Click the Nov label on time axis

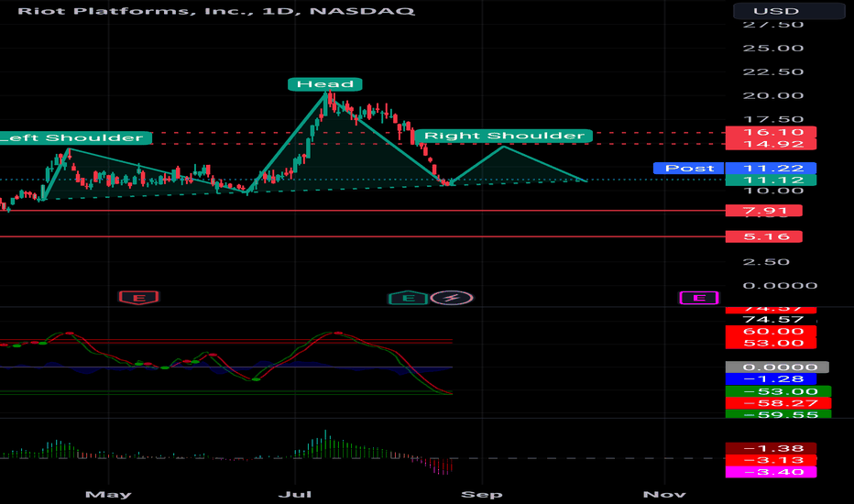pos(664,495)
